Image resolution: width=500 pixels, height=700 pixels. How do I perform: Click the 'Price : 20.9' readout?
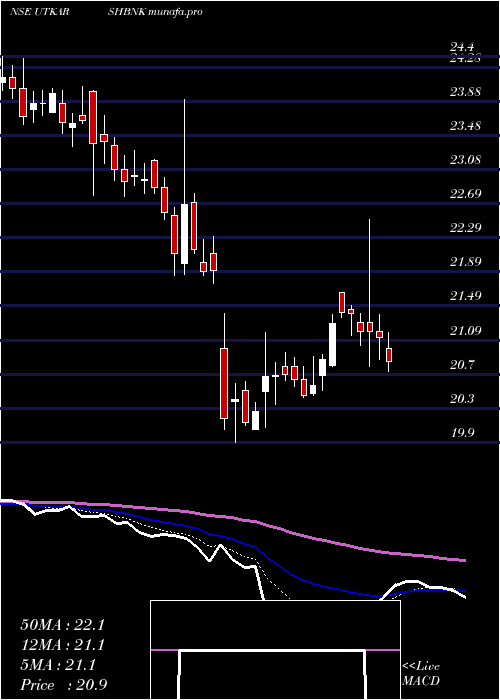pyautogui.click(x=63, y=685)
